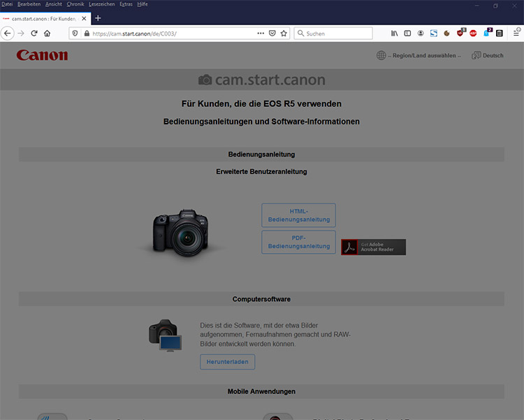Open the Firefox account icon
This screenshot has width=524, height=420.
click(x=421, y=33)
